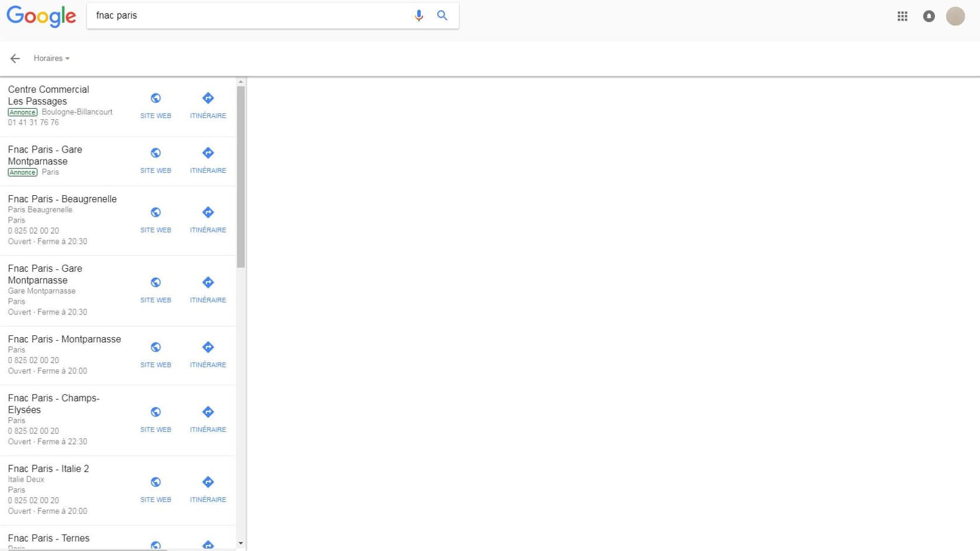Screen dimensions: 980x551
Task: Open website of Fnac Paris - Montparnasse
Action: (x=155, y=355)
